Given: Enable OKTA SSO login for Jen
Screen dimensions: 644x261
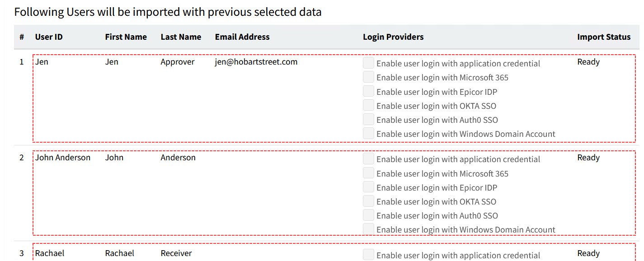Looking at the screenshot, I should [x=368, y=105].
